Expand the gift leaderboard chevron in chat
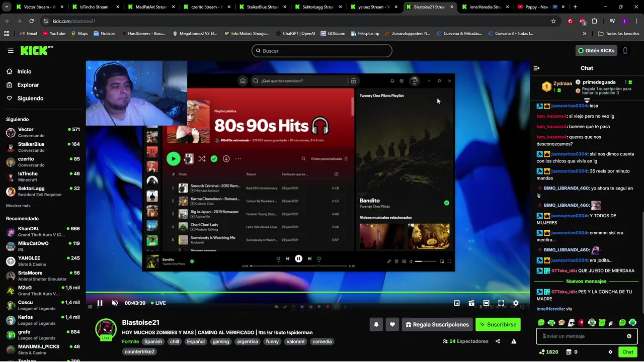 pyautogui.click(x=587, y=101)
